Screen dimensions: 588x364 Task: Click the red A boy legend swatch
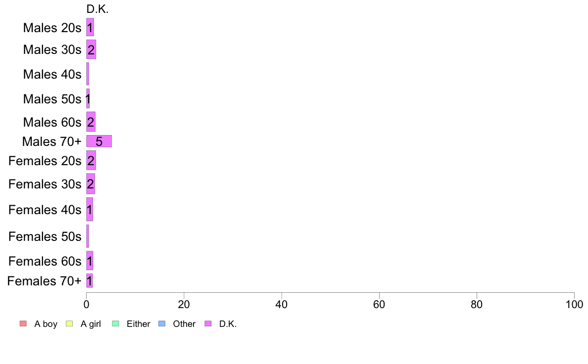point(23,323)
